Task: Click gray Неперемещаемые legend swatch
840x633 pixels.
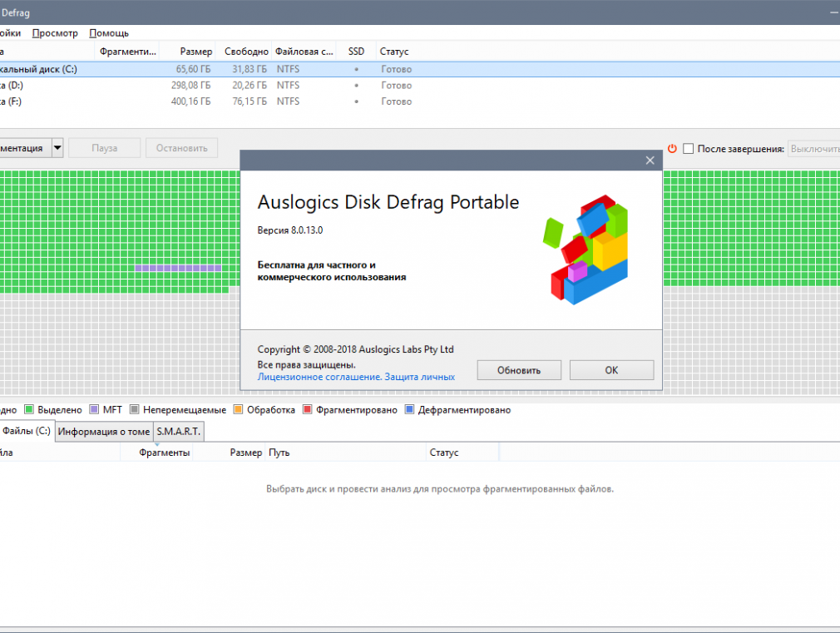Action: coord(135,409)
